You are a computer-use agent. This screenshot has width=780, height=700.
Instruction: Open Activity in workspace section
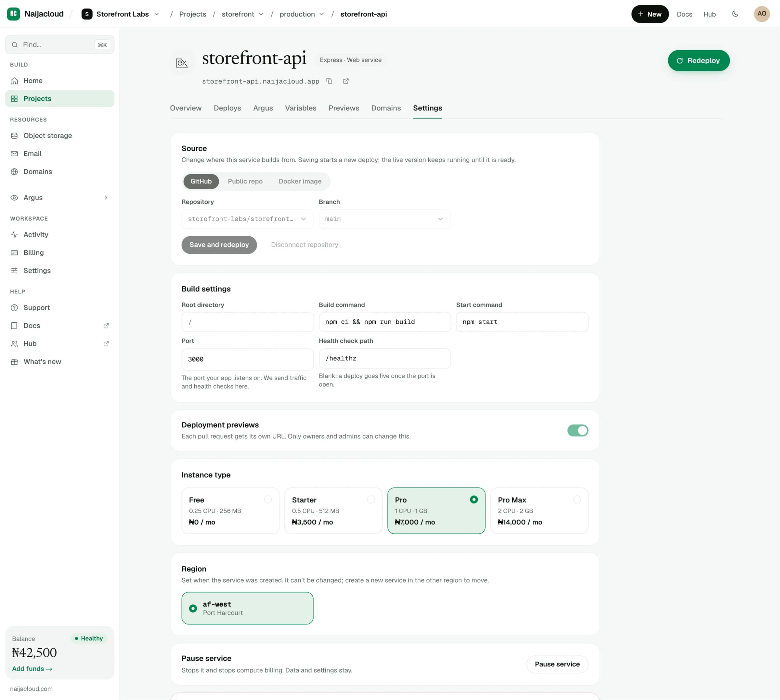point(59,235)
